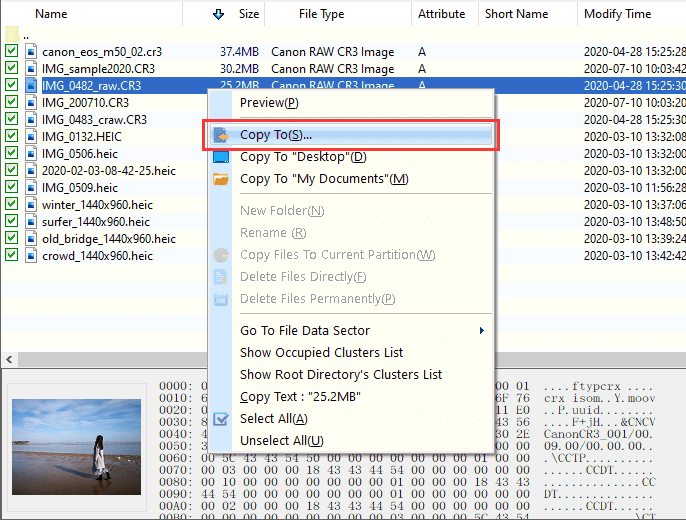Image resolution: width=686 pixels, height=520 pixels.
Task: Untick the old_bridge_1440x960.heic checkbox
Action: pos(12,239)
